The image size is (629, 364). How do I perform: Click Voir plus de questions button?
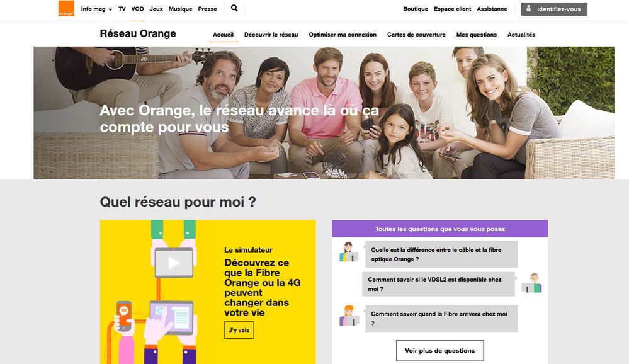439,350
